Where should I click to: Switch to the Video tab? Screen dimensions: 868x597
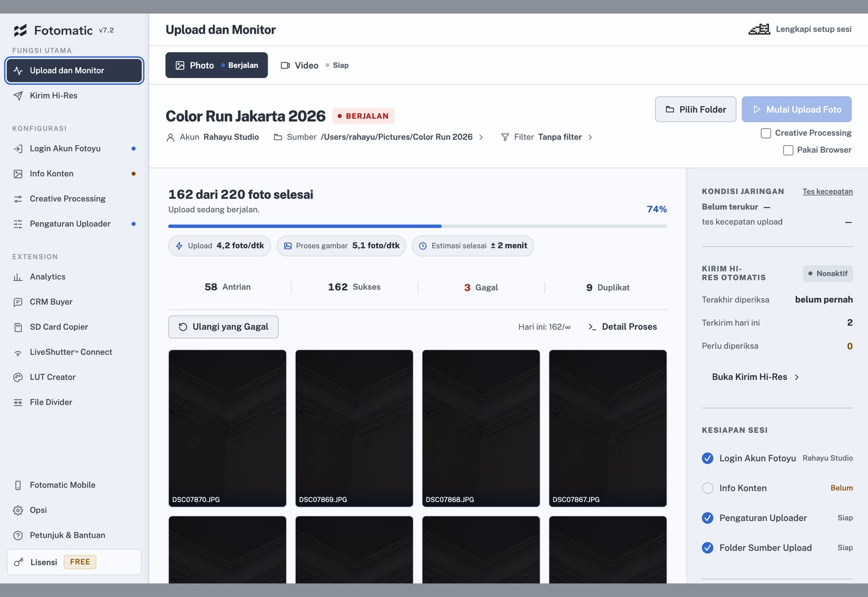(x=315, y=65)
